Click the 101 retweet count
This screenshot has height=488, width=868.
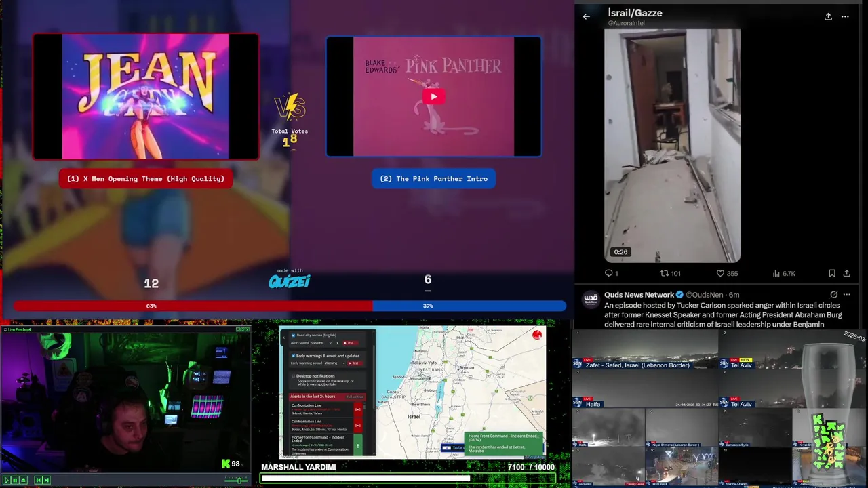(x=675, y=273)
